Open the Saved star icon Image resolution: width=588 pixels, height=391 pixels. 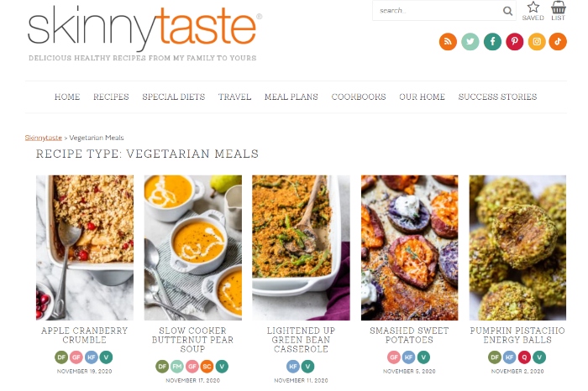click(533, 10)
